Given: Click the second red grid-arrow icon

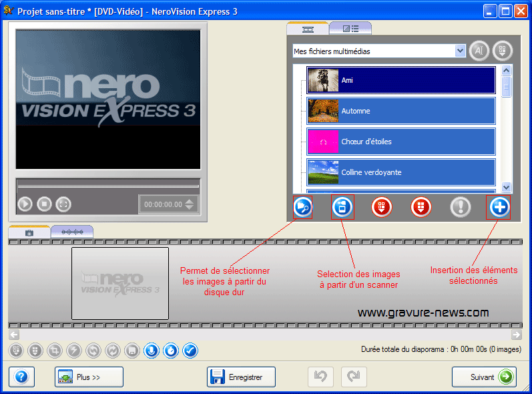Looking at the screenshot, I should click(421, 206).
